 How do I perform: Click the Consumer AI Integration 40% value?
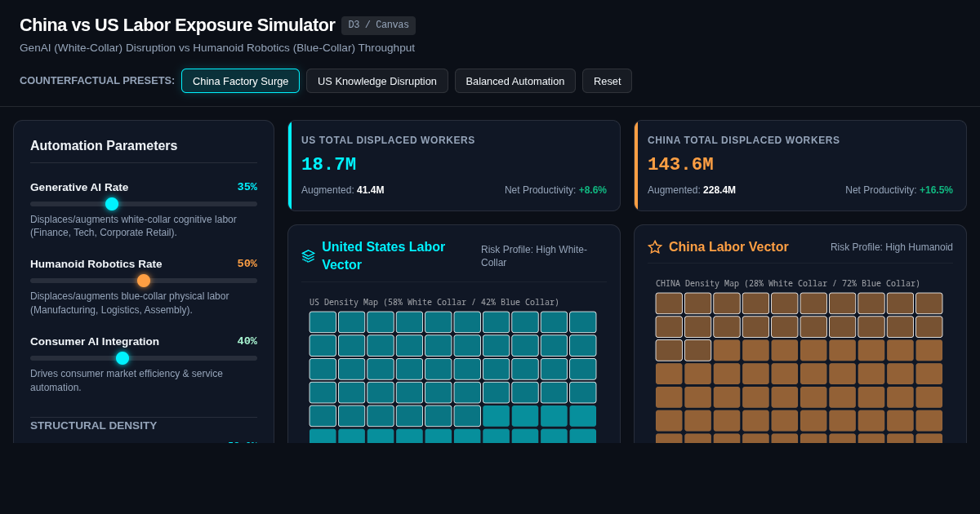pyautogui.click(x=247, y=341)
